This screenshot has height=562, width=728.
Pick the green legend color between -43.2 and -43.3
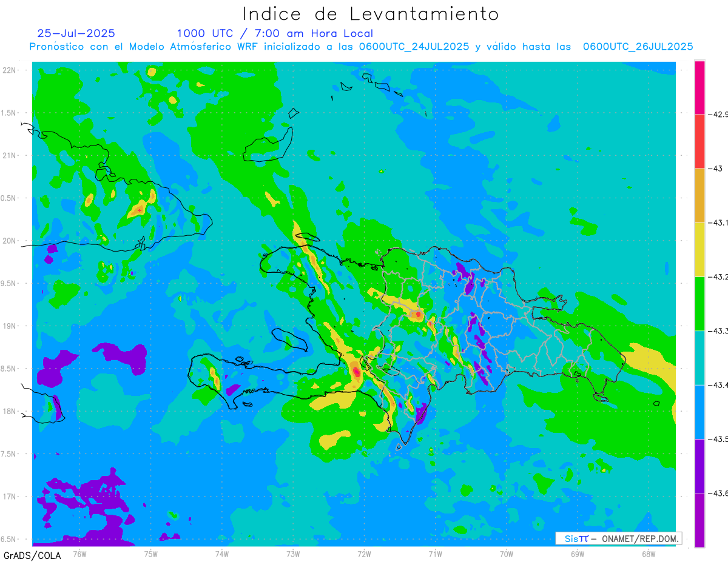click(699, 303)
